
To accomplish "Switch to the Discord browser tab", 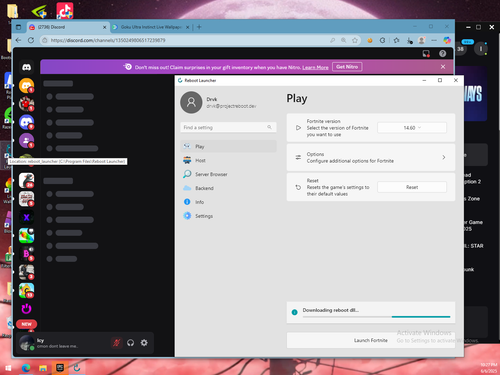I will (68, 27).
